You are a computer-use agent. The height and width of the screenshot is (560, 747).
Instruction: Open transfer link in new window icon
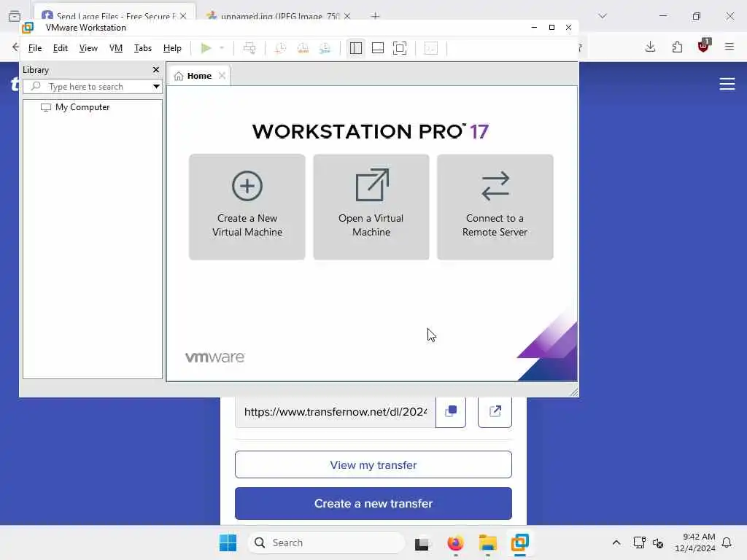point(495,411)
